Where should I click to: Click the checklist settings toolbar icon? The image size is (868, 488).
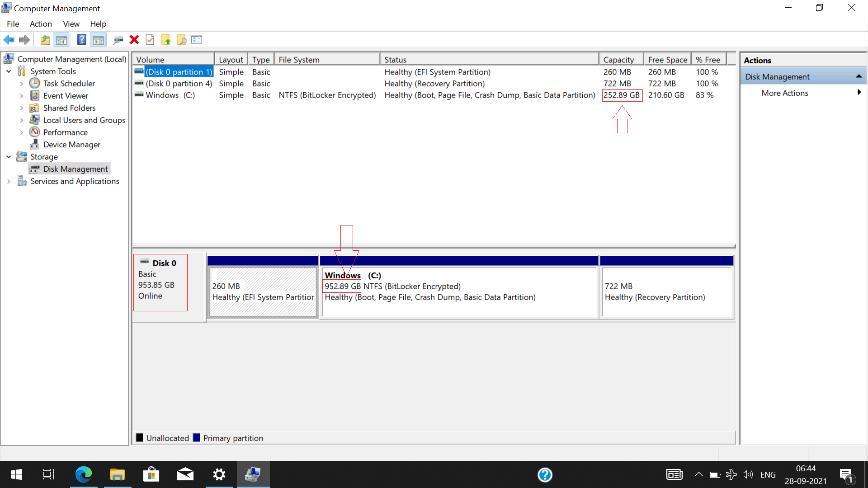point(197,40)
